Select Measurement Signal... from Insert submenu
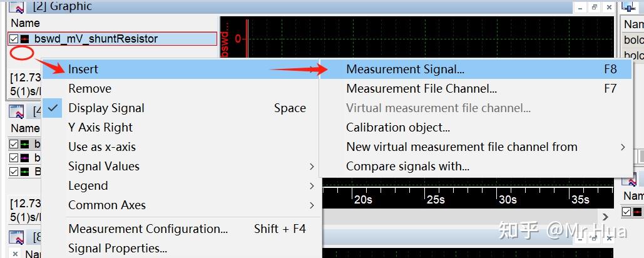This screenshot has height=258, width=644. 405,70
